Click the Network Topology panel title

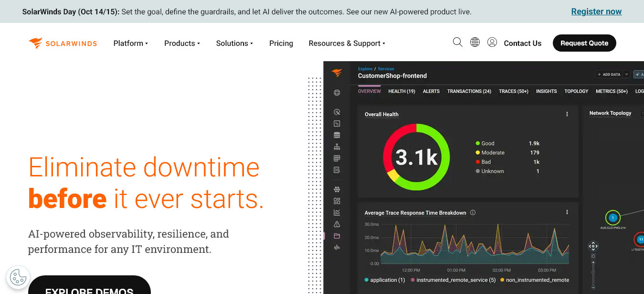coord(610,113)
